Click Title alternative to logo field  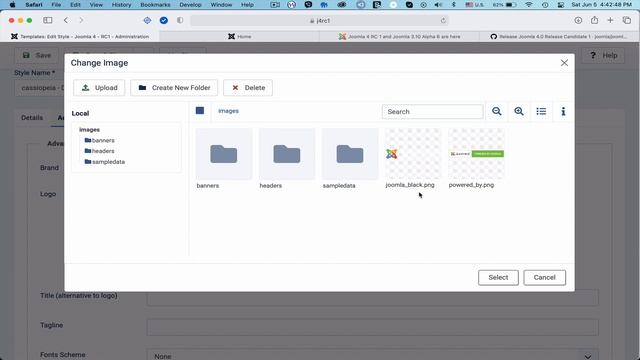[373, 297]
